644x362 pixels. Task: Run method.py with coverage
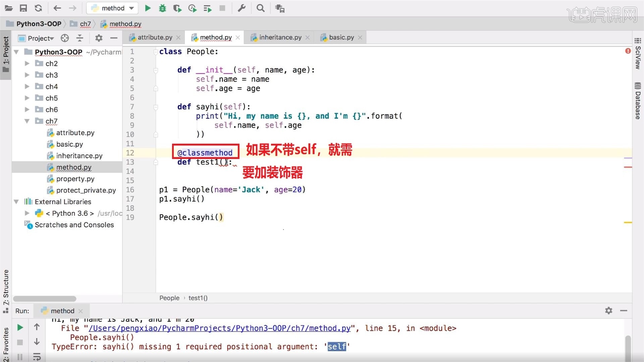177,8
